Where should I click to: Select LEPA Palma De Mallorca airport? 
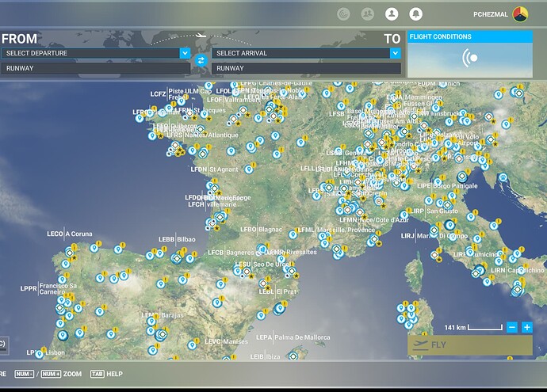(291, 337)
